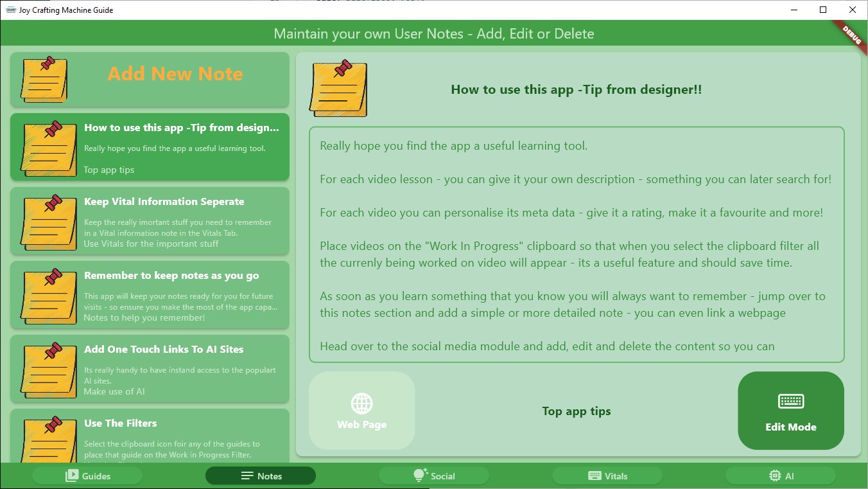Click the globe icon on Web Page button
The width and height of the screenshot is (868, 489).
[x=361, y=404]
